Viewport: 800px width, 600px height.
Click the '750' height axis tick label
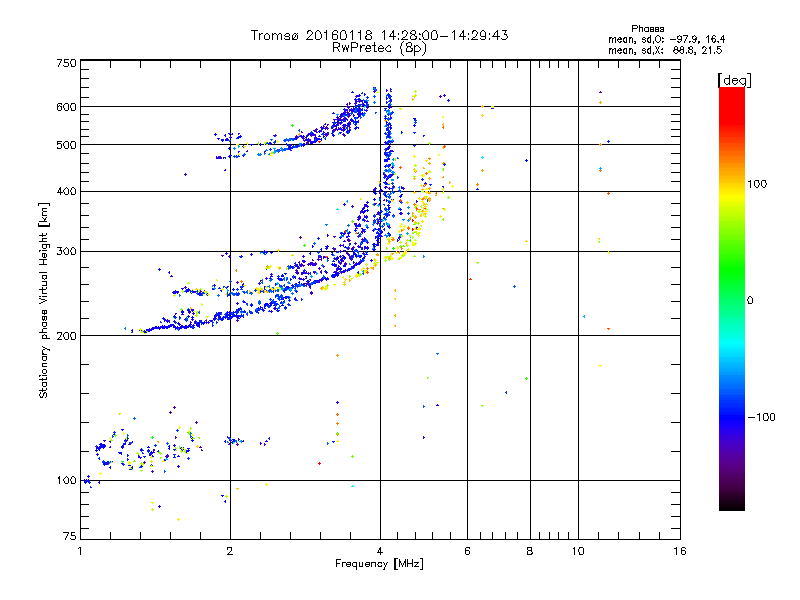pos(66,63)
